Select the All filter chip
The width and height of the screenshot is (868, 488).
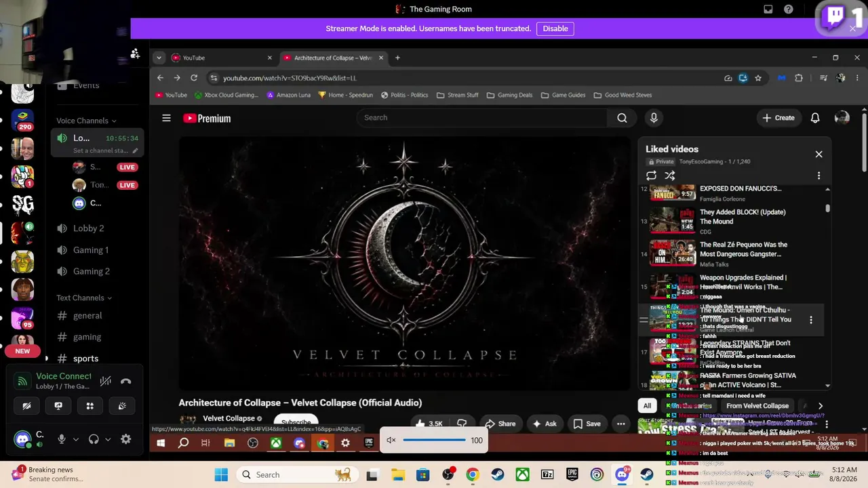[x=647, y=406]
